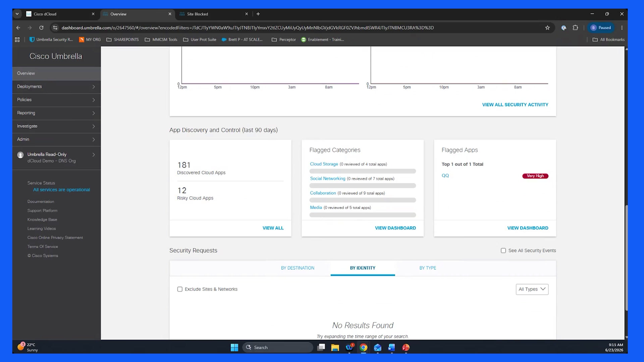Open the All Types dropdown
This screenshot has height=362, width=644.
click(x=532, y=289)
